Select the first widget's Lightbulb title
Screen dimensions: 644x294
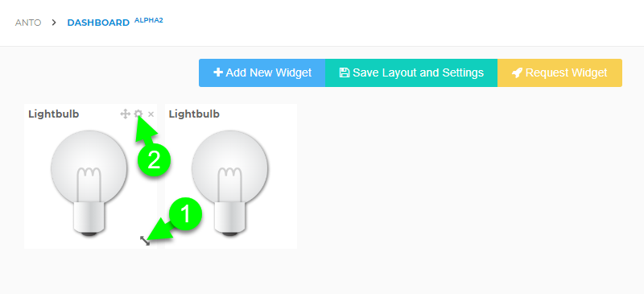(x=54, y=114)
